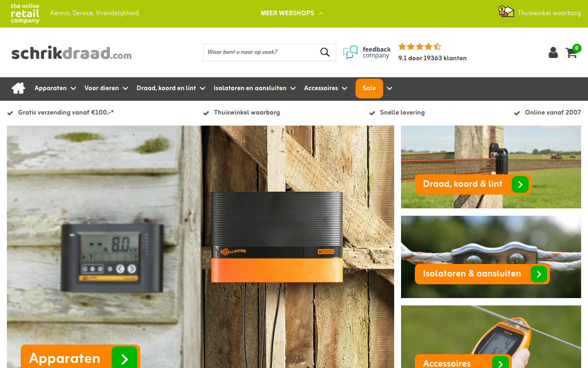Click the fence post thumbnail image
Screen dimensions: 588x368
(491, 167)
